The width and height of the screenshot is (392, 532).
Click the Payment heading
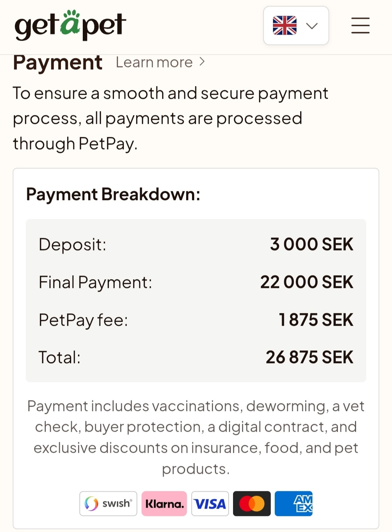tap(58, 62)
